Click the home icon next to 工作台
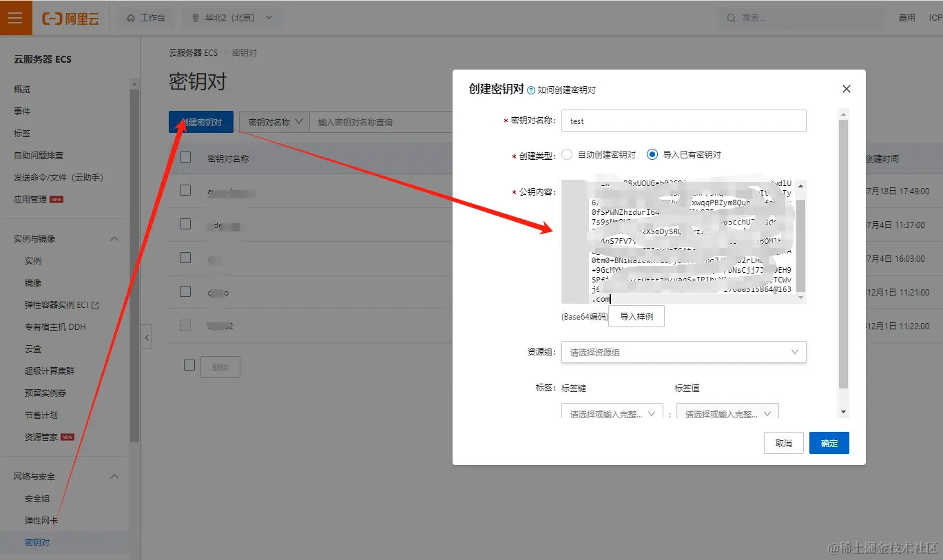Image resolution: width=943 pixels, height=560 pixels. pyautogui.click(x=129, y=18)
